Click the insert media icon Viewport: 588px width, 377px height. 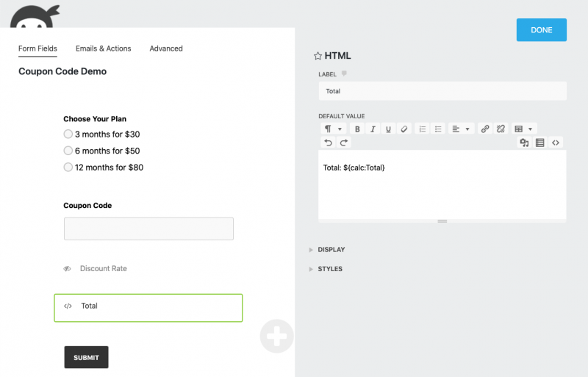[524, 143]
